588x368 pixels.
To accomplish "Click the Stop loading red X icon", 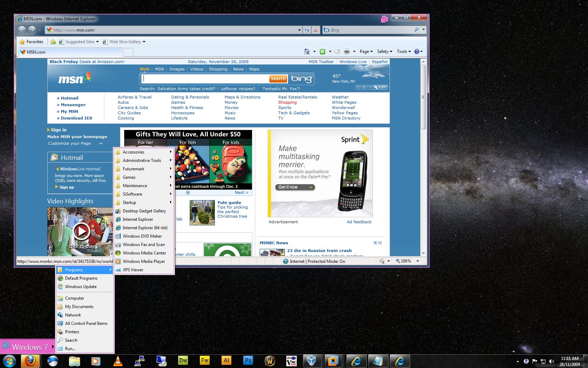I will [x=316, y=30].
